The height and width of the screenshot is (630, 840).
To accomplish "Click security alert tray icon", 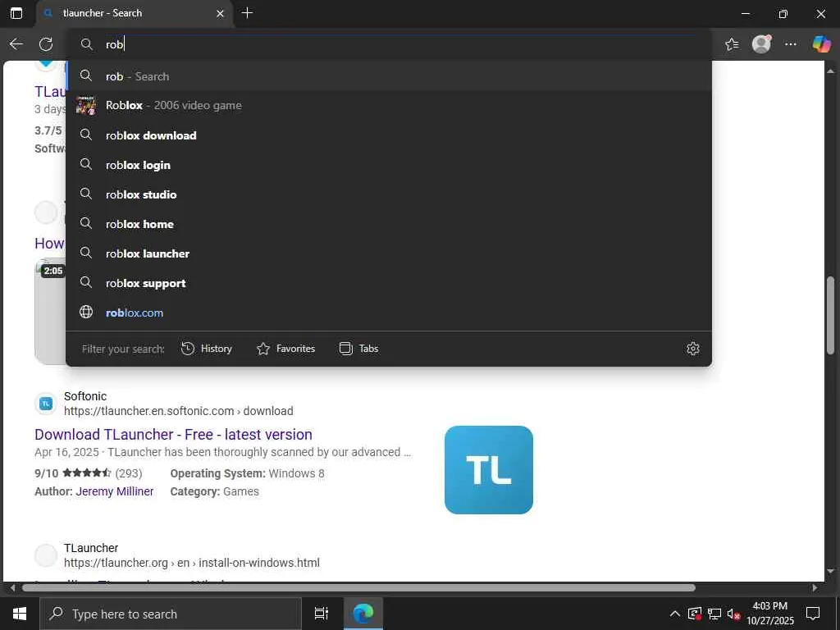I will click(695, 614).
